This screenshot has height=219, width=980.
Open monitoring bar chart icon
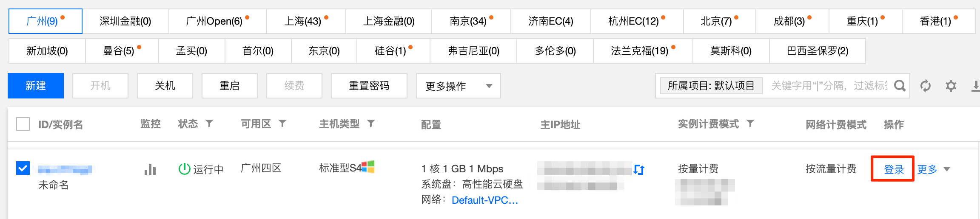click(150, 169)
